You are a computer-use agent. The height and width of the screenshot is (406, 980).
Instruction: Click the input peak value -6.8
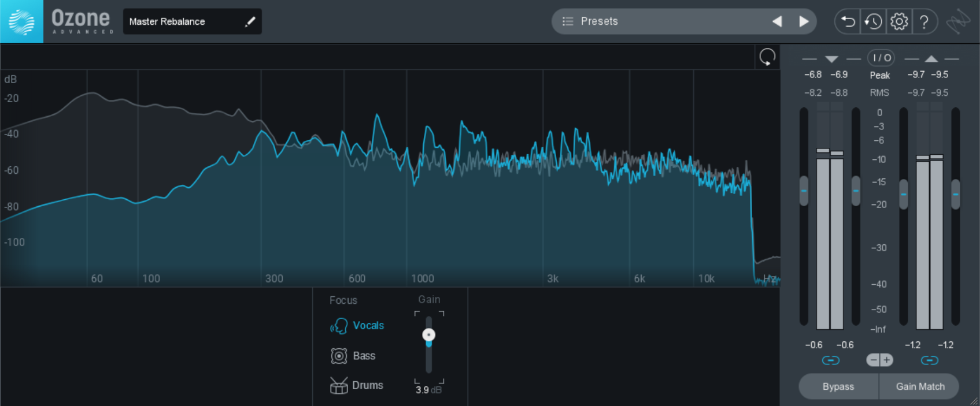point(813,75)
